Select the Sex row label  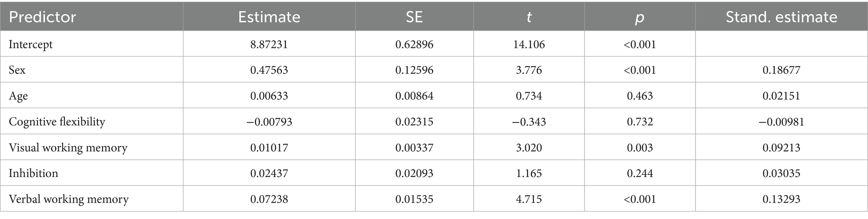tap(17, 70)
